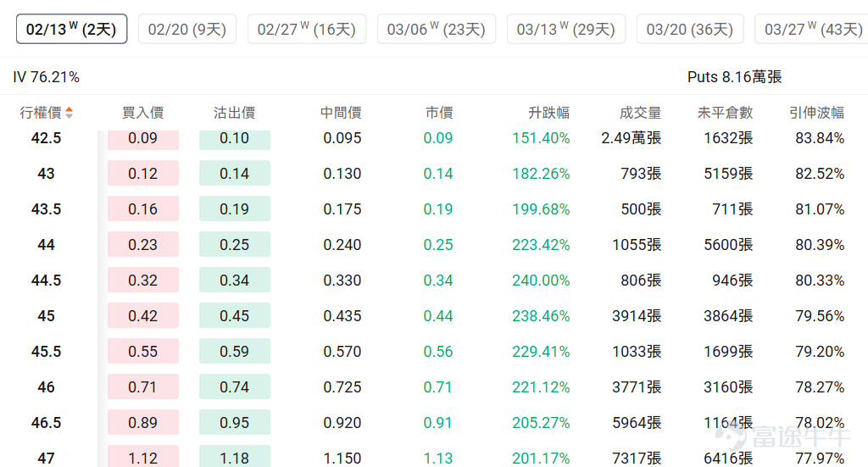The height and width of the screenshot is (467, 868).
Task: Click the 中間價 column header
Action: pyautogui.click(x=341, y=113)
